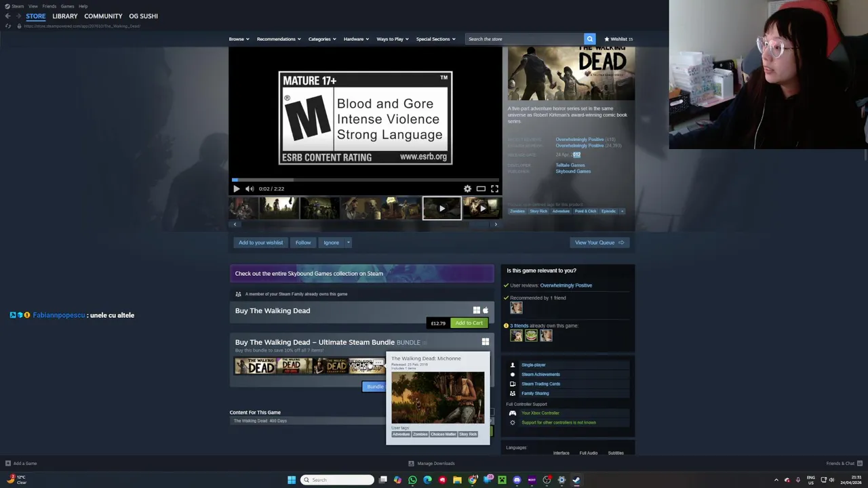Mute the trailer volume icon

pyautogui.click(x=250, y=188)
